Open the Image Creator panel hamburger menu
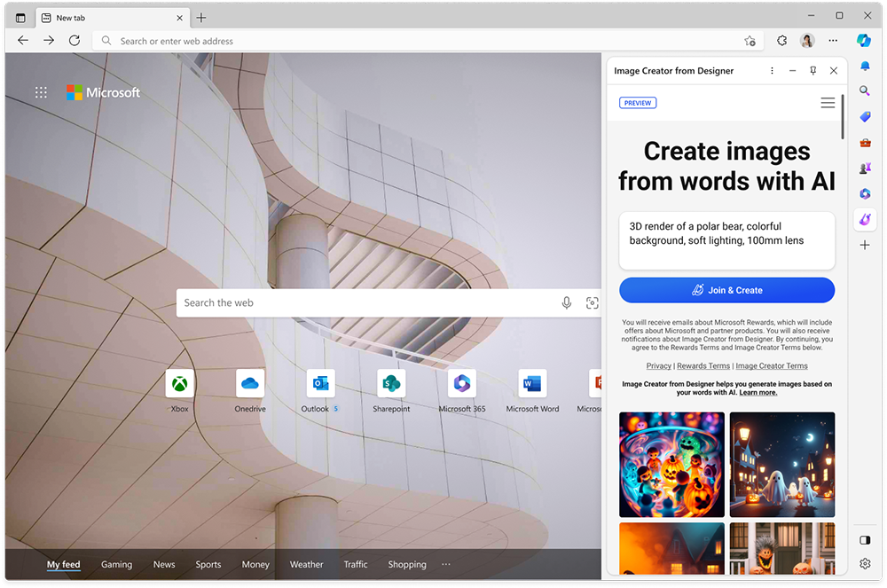The image size is (887, 588). click(827, 102)
